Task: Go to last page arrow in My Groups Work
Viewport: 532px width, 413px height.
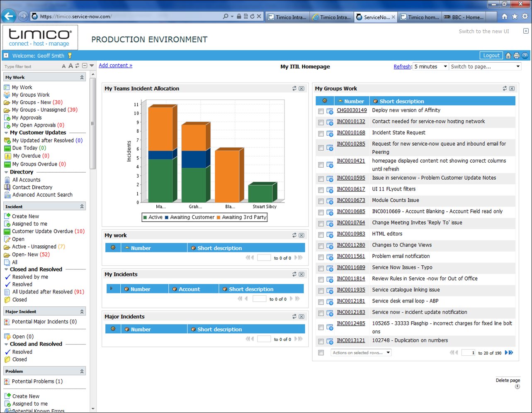Action: click(511, 353)
